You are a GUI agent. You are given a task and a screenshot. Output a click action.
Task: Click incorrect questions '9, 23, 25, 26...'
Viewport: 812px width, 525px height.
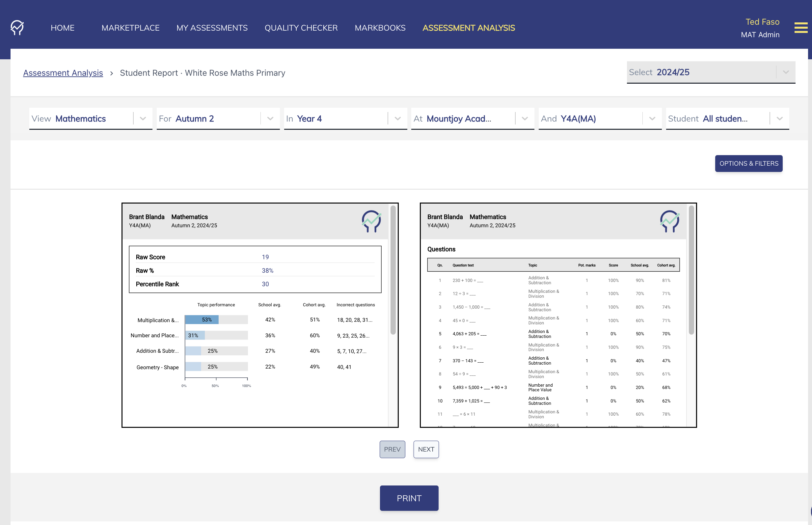pyautogui.click(x=353, y=336)
